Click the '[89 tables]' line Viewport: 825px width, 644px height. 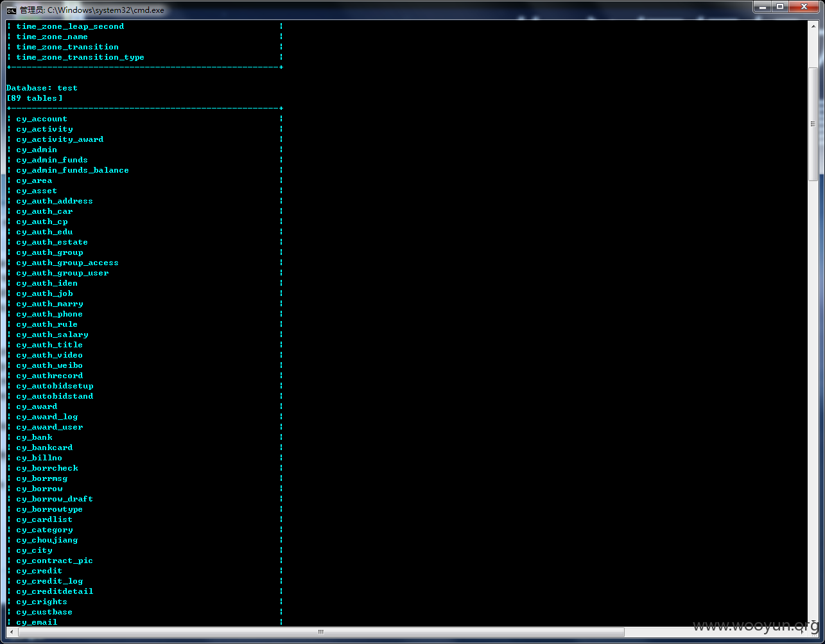pos(35,98)
